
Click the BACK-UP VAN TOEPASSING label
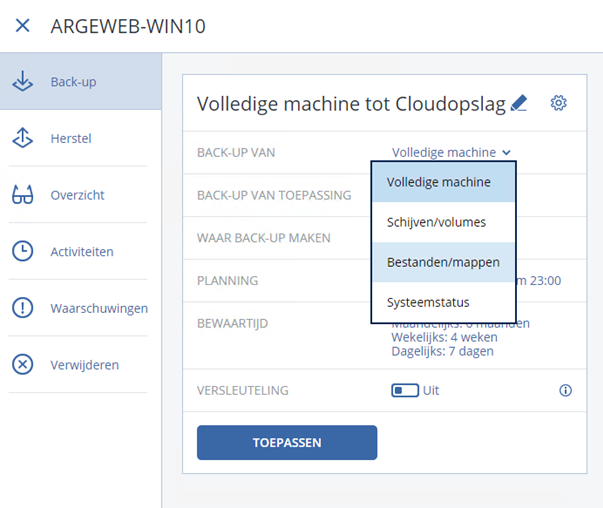(x=274, y=195)
